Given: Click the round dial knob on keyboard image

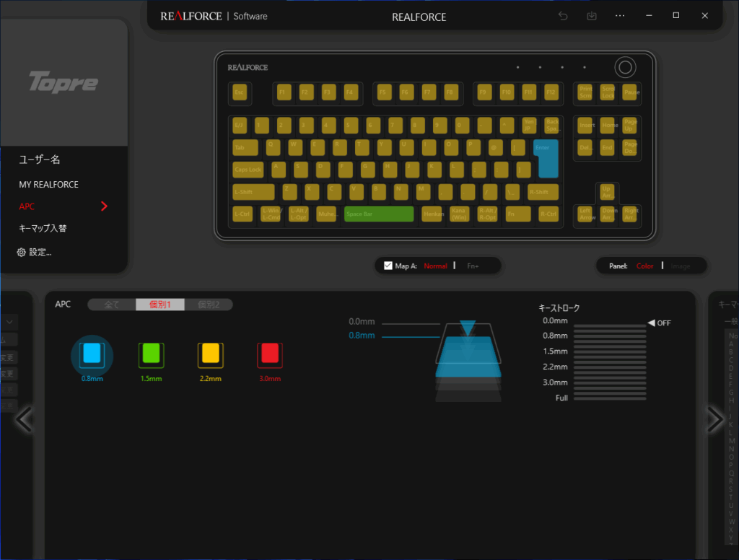Looking at the screenshot, I should (625, 67).
